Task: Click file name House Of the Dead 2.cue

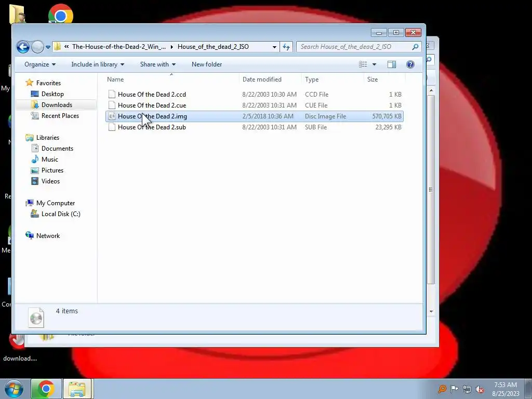Action: tap(152, 105)
